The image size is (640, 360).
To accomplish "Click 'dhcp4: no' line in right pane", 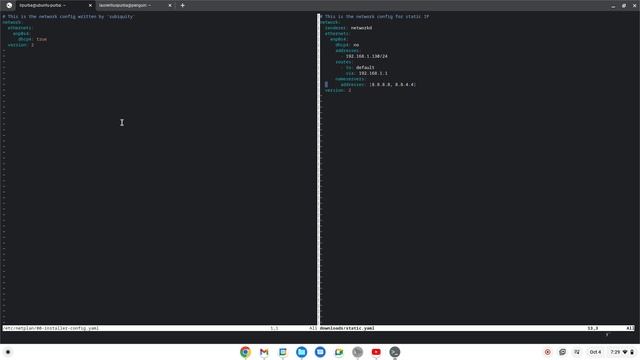I will pyautogui.click(x=347, y=45).
